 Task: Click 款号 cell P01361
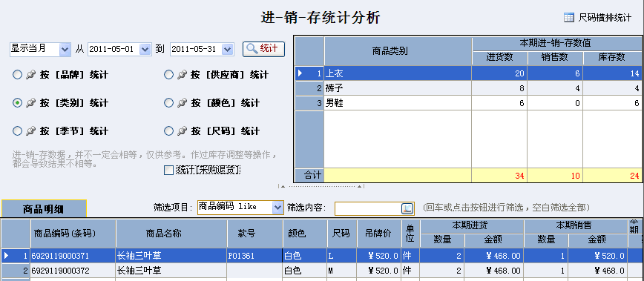tap(254, 256)
